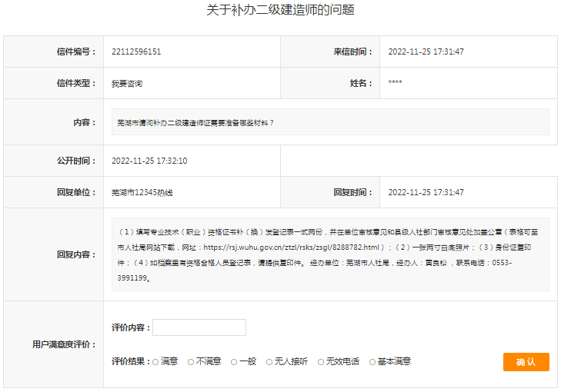The width and height of the screenshot is (561, 392).
Task: Click the 评价内容 label
Action: click(x=131, y=327)
